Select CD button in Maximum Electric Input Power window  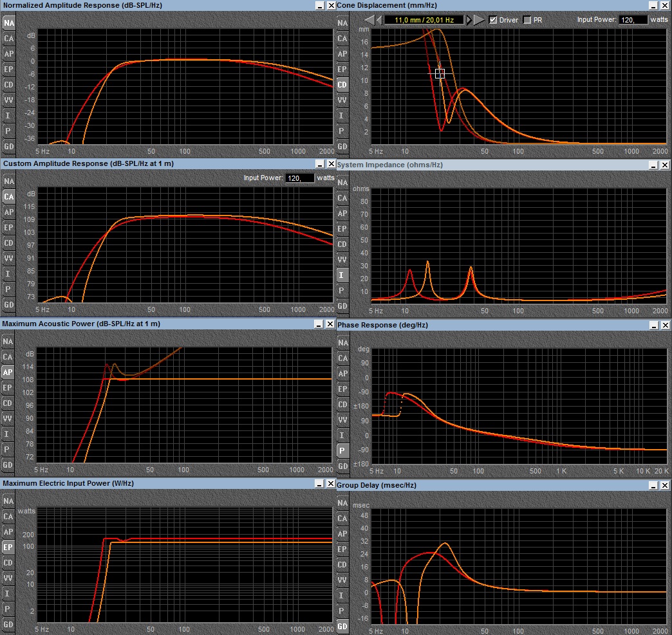click(8, 562)
